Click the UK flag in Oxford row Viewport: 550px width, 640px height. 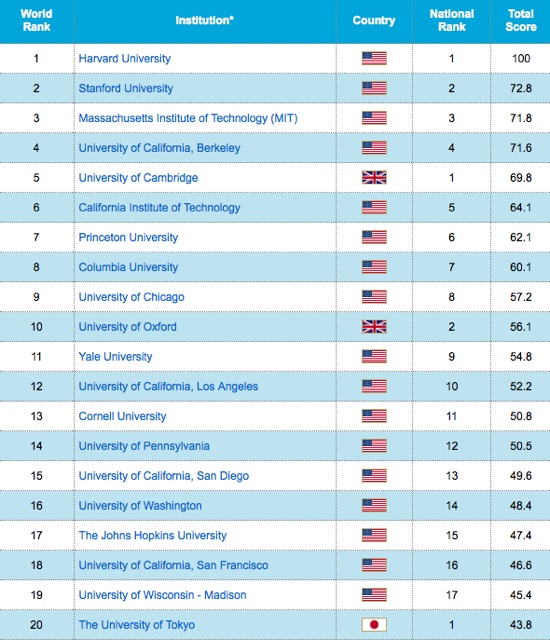374,327
